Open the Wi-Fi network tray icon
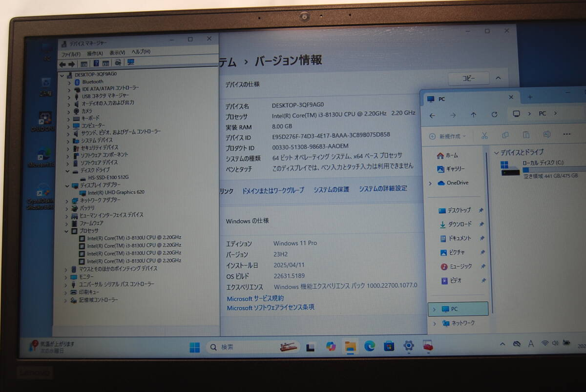The width and height of the screenshot is (586, 392). tap(545, 343)
